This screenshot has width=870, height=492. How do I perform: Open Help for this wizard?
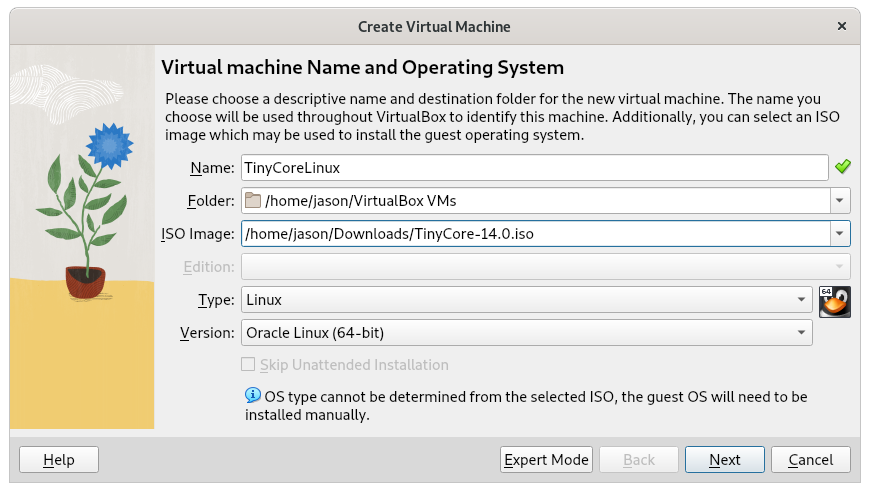59,460
